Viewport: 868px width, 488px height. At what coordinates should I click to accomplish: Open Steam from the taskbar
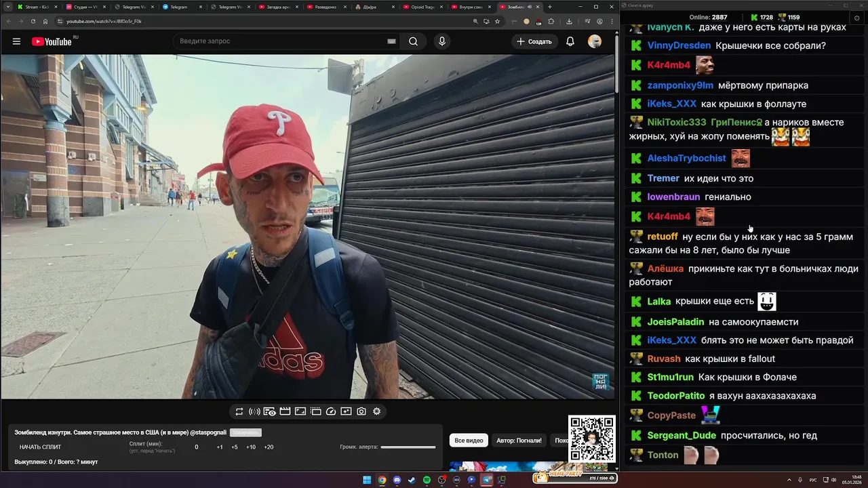click(412, 480)
